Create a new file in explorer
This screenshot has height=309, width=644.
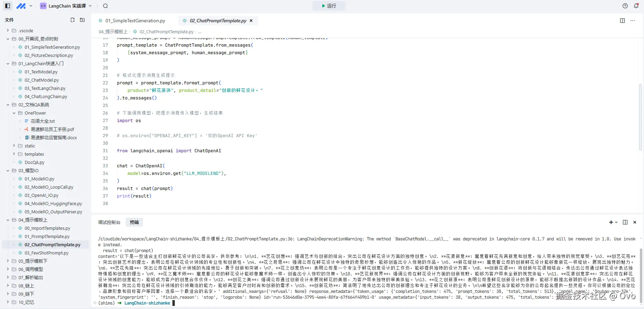point(73,20)
